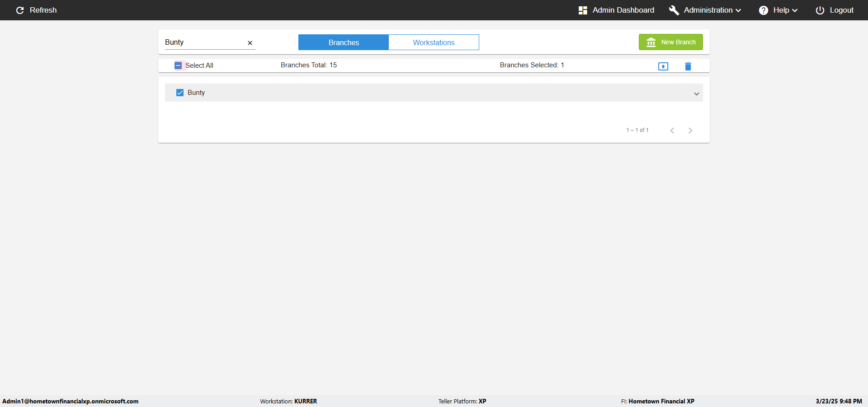This screenshot has width=868, height=407.
Task: Click the Bunty branch name
Action: [196, 93]
